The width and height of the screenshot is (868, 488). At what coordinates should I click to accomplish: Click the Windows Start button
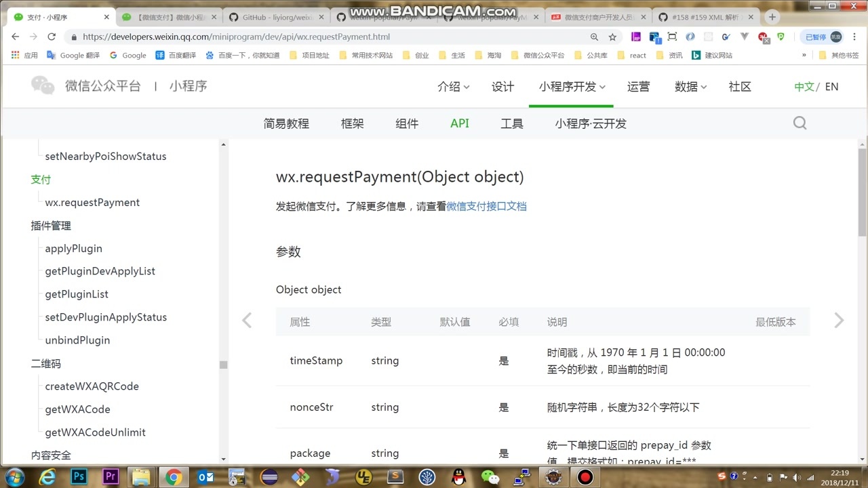pos(14,476)
